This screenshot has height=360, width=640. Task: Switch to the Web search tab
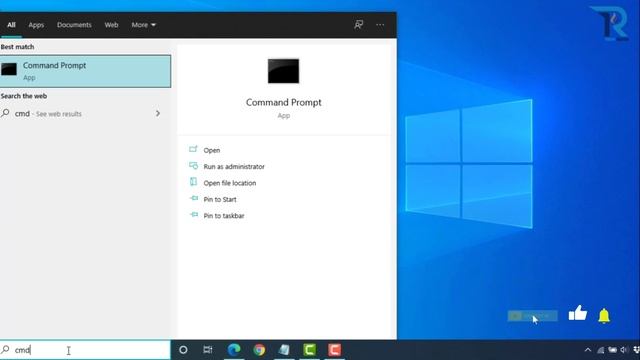[x=111, y=25]
